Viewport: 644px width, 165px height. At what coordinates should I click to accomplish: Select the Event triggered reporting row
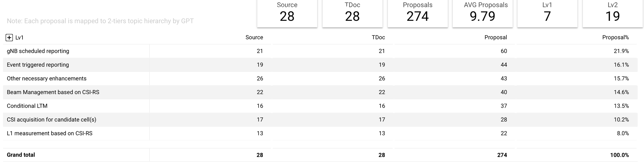320,65
